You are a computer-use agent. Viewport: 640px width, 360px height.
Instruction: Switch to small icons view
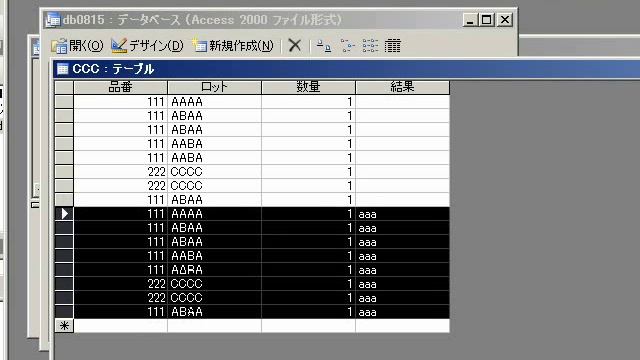coord(347,46)
